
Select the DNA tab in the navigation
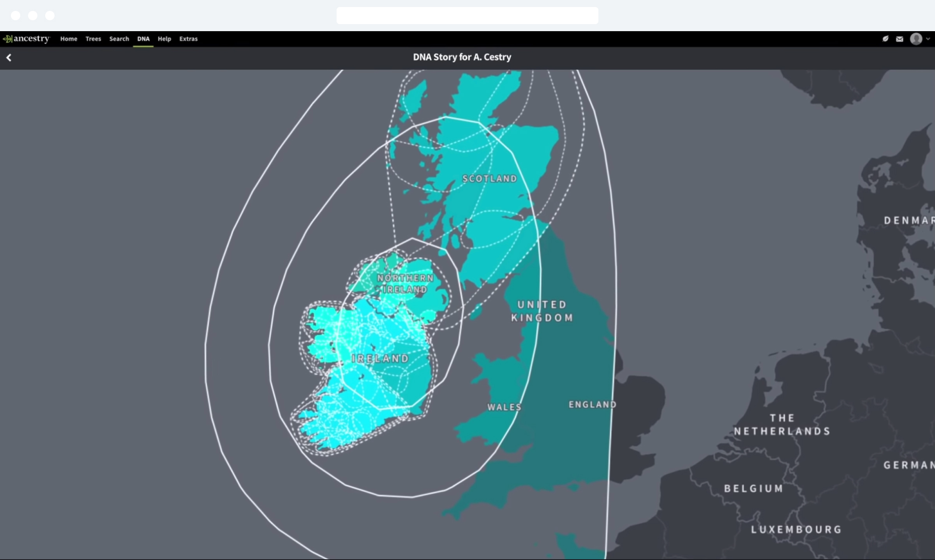point(143,39)
